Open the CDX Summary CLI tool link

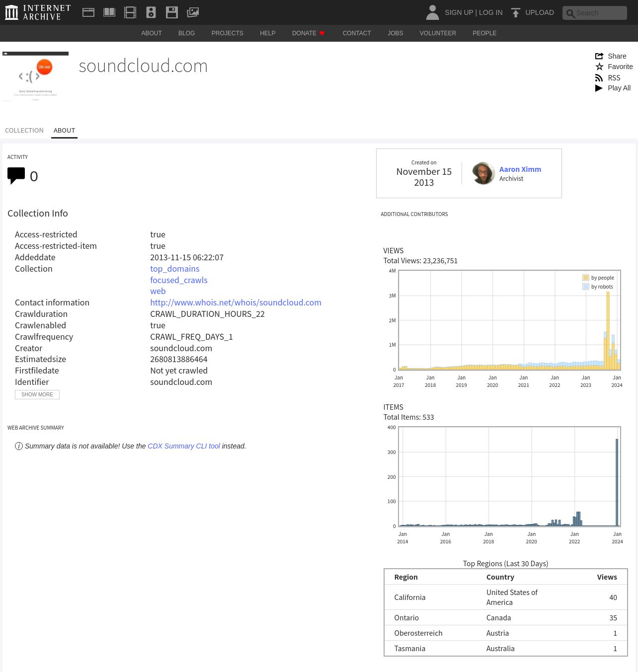[184, 446]
